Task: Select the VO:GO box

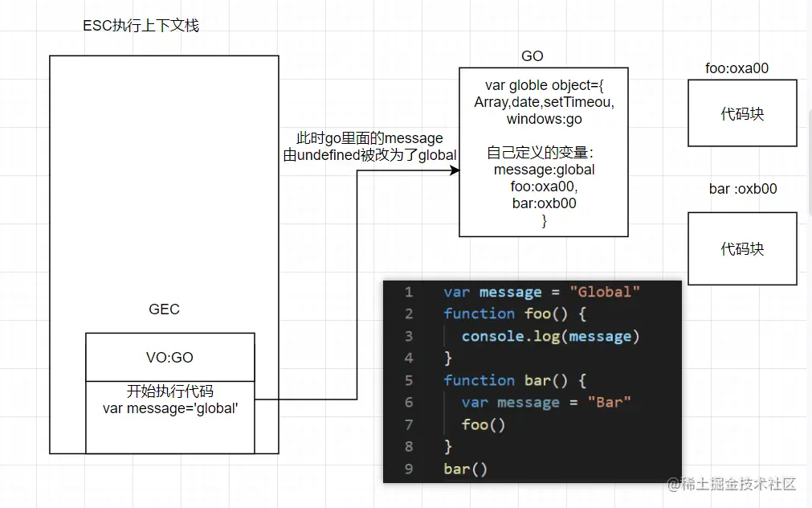Action: 169,358
